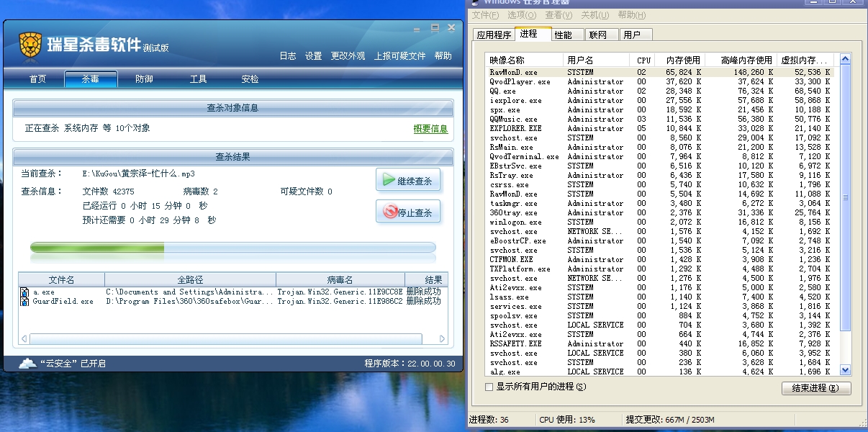The image size is (868, 432).
Task: Select the iexplore.exe process row
Action: (660, 101)
